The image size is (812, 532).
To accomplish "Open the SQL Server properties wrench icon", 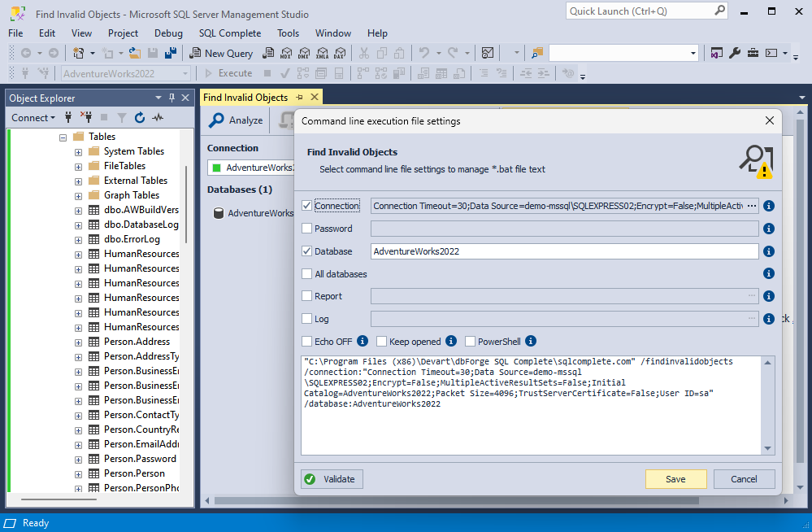I will [736, 53].
